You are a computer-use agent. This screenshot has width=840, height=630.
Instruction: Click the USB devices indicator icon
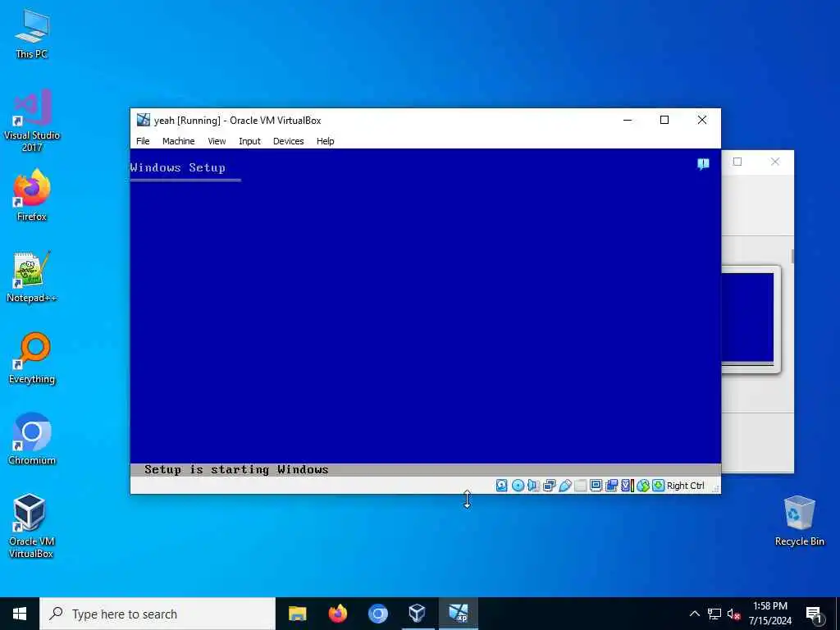click(x=564, y=486)
